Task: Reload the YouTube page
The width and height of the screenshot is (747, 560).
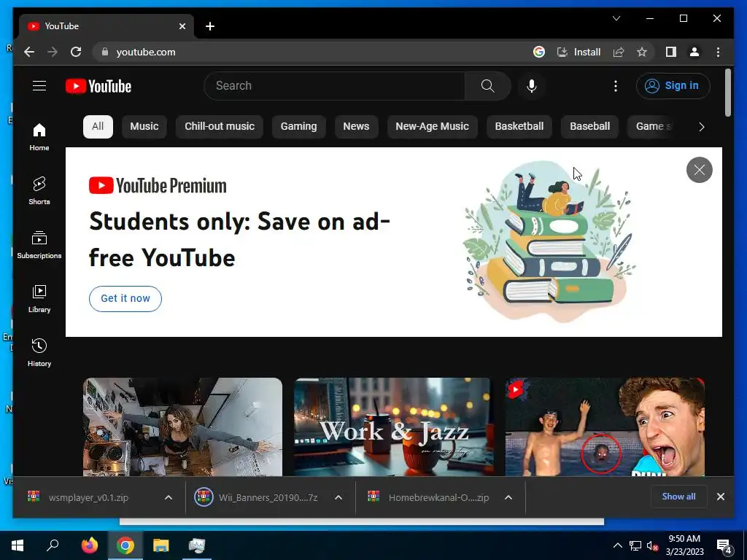Action: click(76, 52)
